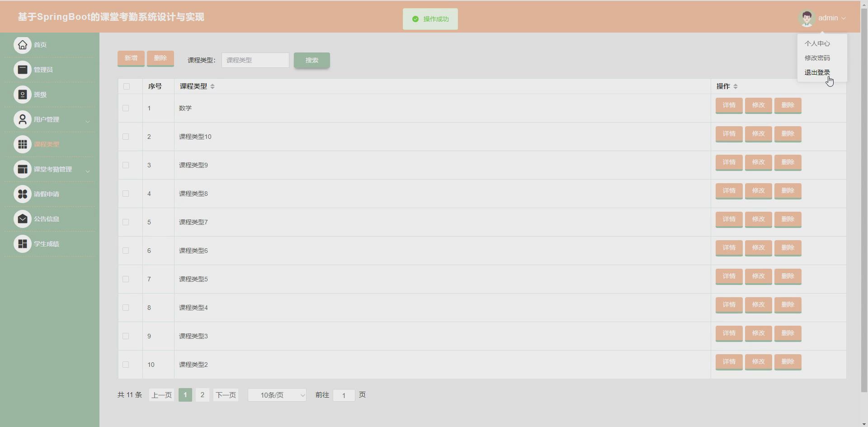Check the box for 课程类型6
The image size is (868, 427).
pos(126,251)
